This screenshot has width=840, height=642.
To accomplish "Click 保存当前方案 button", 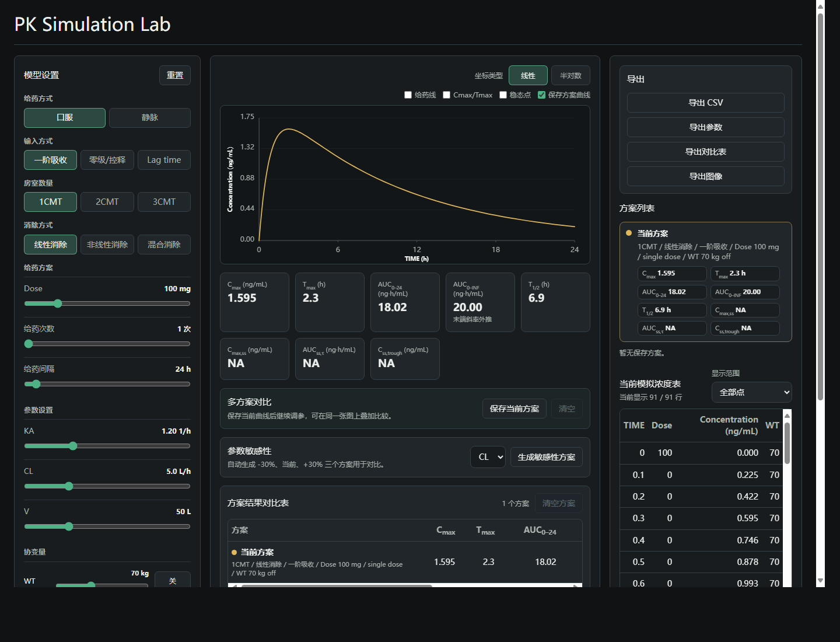I will 514,409.
